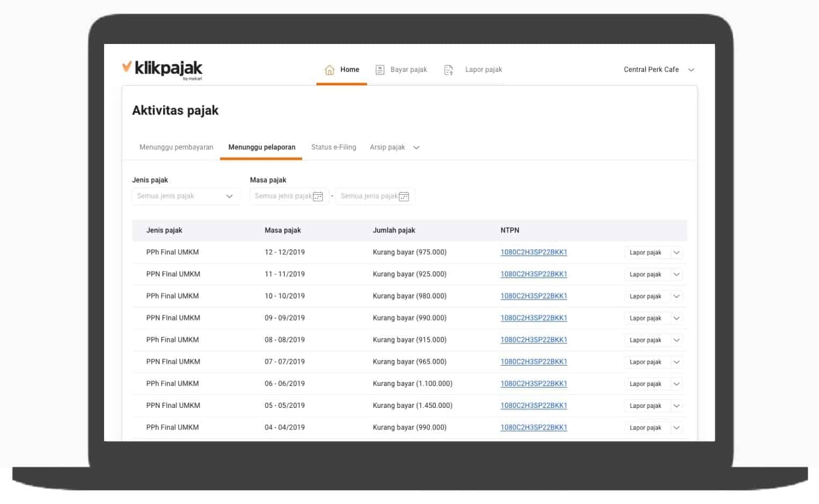819x504 pixels.
Task: Open NTPN link in 12 - 12/2019 row
Action: 534,252
